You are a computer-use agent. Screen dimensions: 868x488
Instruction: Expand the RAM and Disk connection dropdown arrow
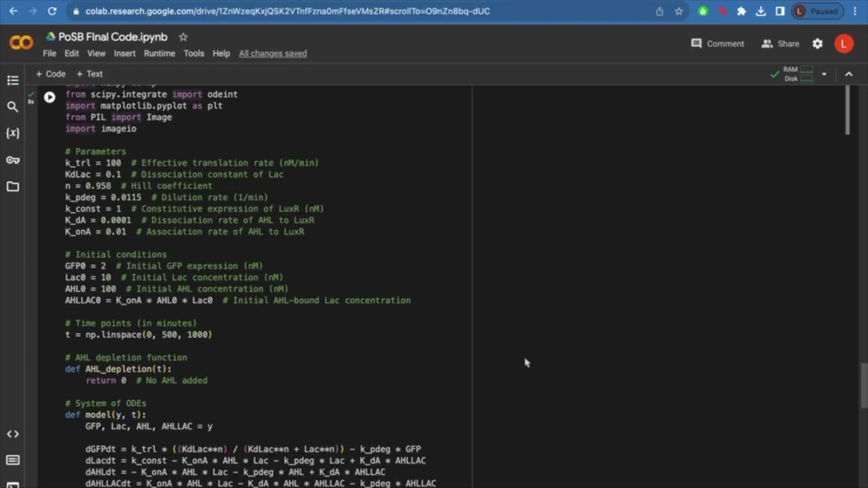pyautogui.click(x=824, y=74)
